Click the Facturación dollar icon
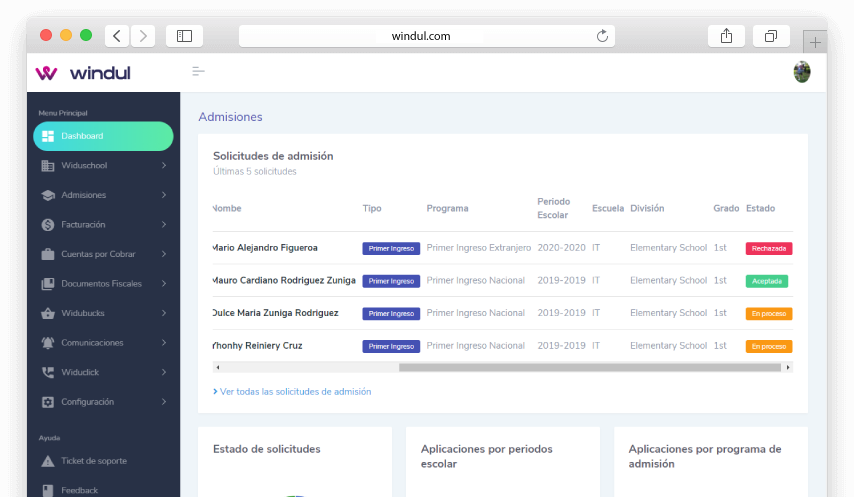Screen dimensions: 854x497 coord(48,225)
